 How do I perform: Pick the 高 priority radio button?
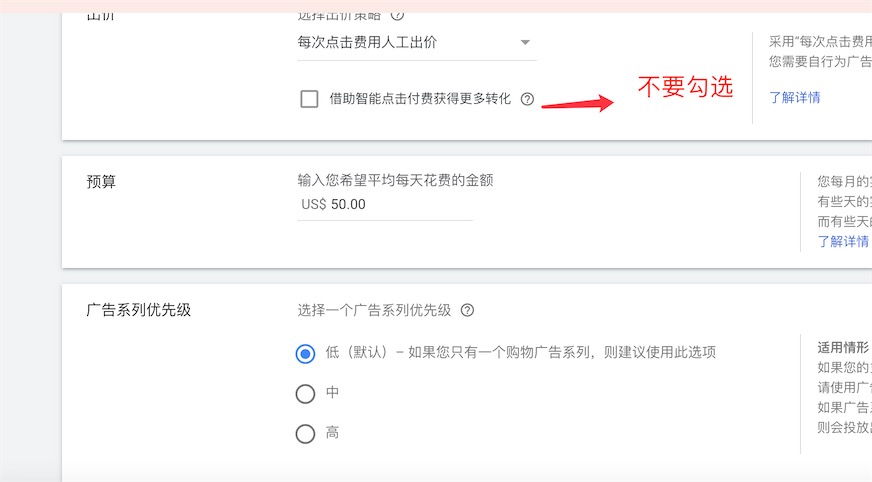pos(305,434)
